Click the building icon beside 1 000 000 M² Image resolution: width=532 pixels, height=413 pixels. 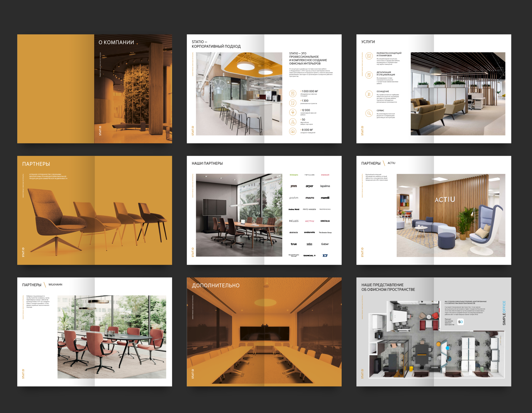pos(293,93)
